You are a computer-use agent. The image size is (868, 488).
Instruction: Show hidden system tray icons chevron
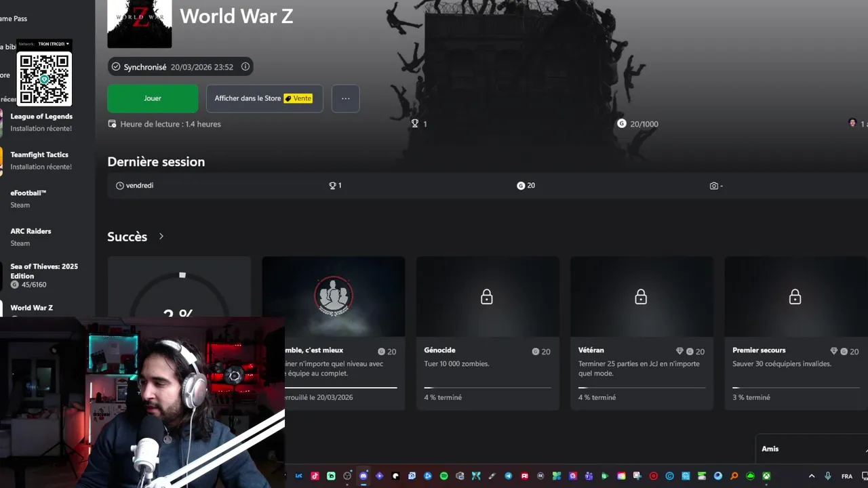coord(812,476)
